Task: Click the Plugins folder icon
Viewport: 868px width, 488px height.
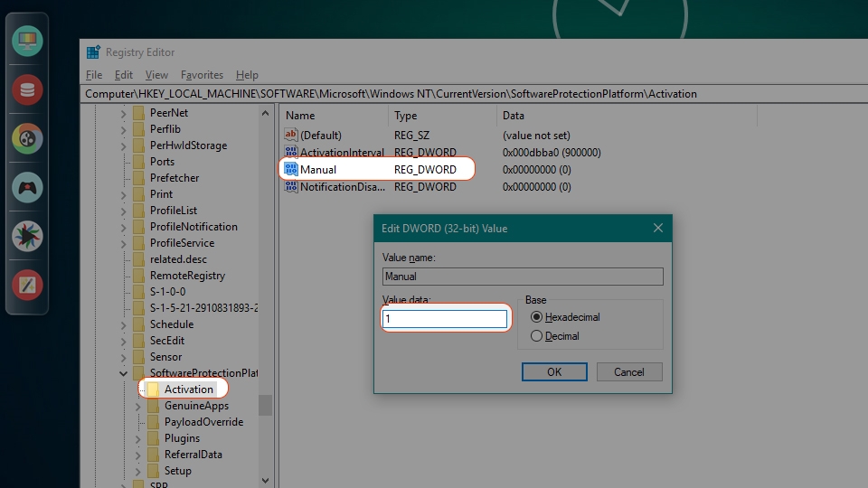Action: (154, 438)
